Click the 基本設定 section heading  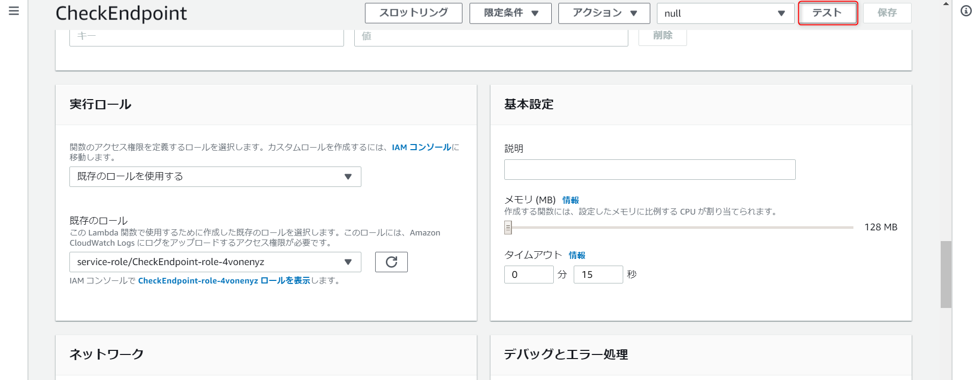pyautogui.click(x=529, y=104)
